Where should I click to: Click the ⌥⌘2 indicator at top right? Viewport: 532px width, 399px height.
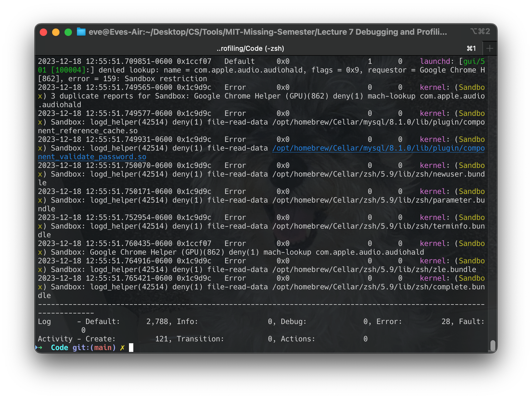tap(479, 31)
